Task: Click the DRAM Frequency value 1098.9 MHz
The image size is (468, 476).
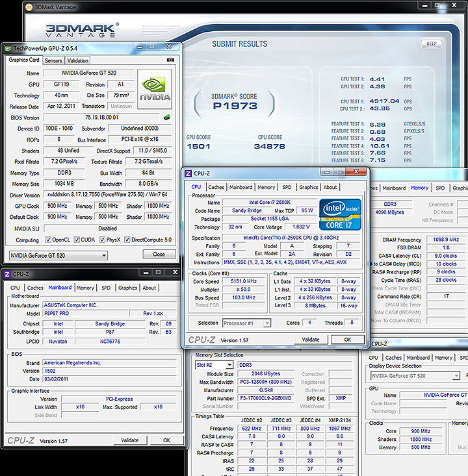Action: point(446,240)
